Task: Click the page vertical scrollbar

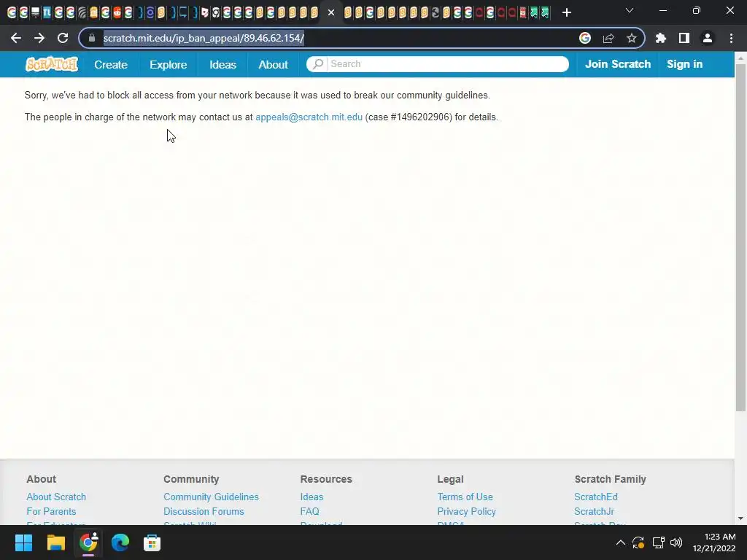Action: (x=740, y=237)
